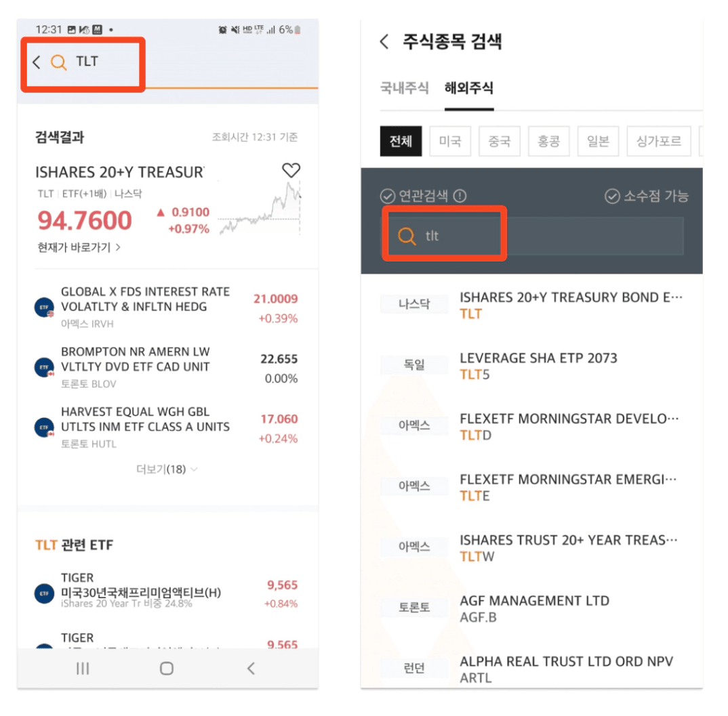This screenshot has width=728, height=716.
Task: Tap the ETF badge for GLOBAL X FDS
Action: 44,307
